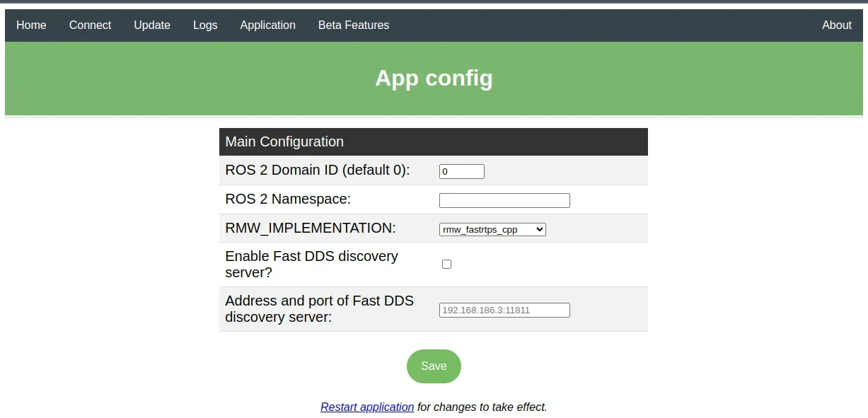Viewport: 868px width, 418px height.
Task: Go to the Connect page
Action: point(90,25)
